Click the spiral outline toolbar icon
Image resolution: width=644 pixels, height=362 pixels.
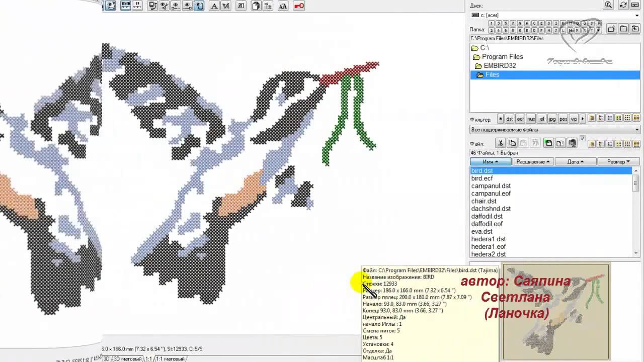241,6
